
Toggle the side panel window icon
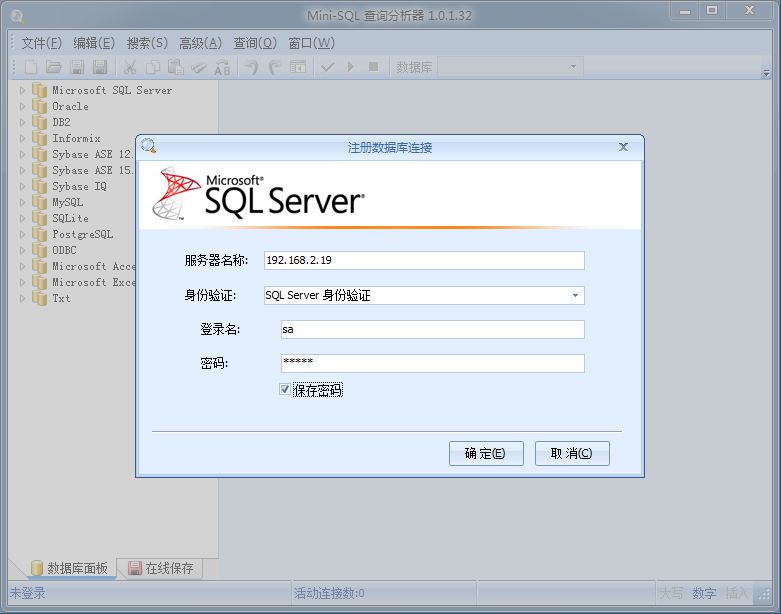(x=298, y=67)
